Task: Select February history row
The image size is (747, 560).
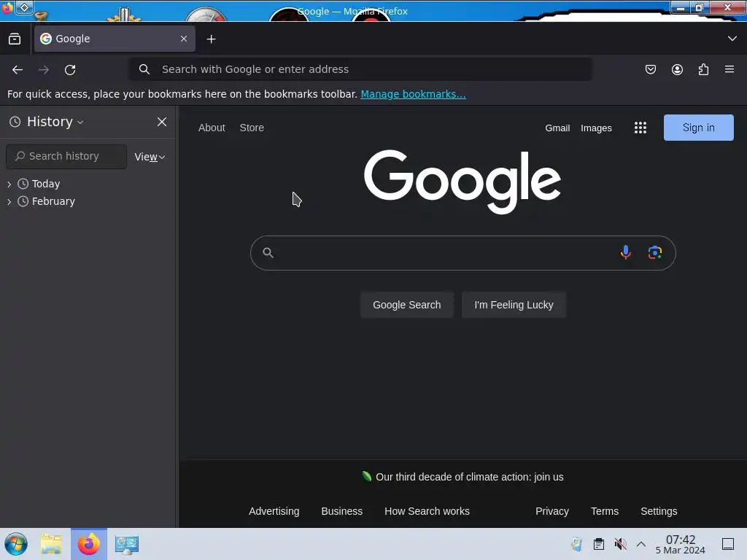Action: (x=88, y=201)
